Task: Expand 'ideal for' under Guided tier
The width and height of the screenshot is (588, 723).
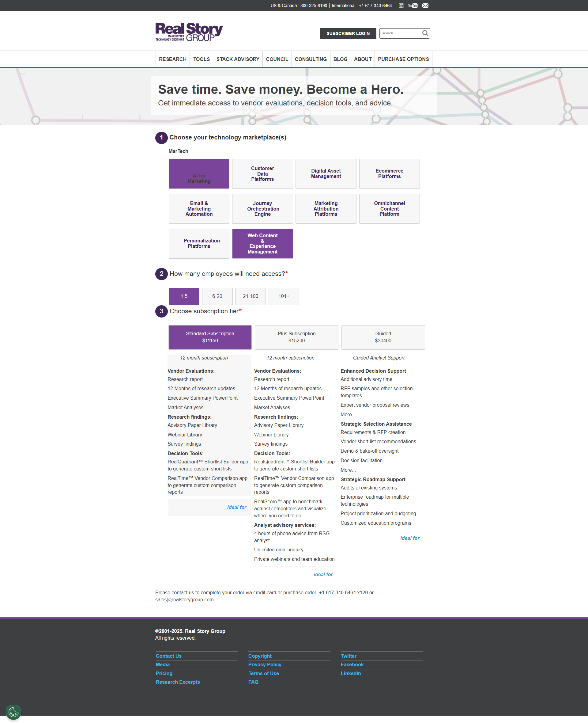Action: pos(410,538)
